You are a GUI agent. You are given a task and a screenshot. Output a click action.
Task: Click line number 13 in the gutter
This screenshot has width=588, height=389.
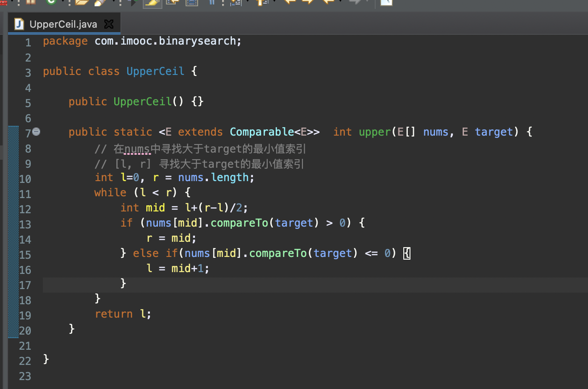[x=25, y=224]
